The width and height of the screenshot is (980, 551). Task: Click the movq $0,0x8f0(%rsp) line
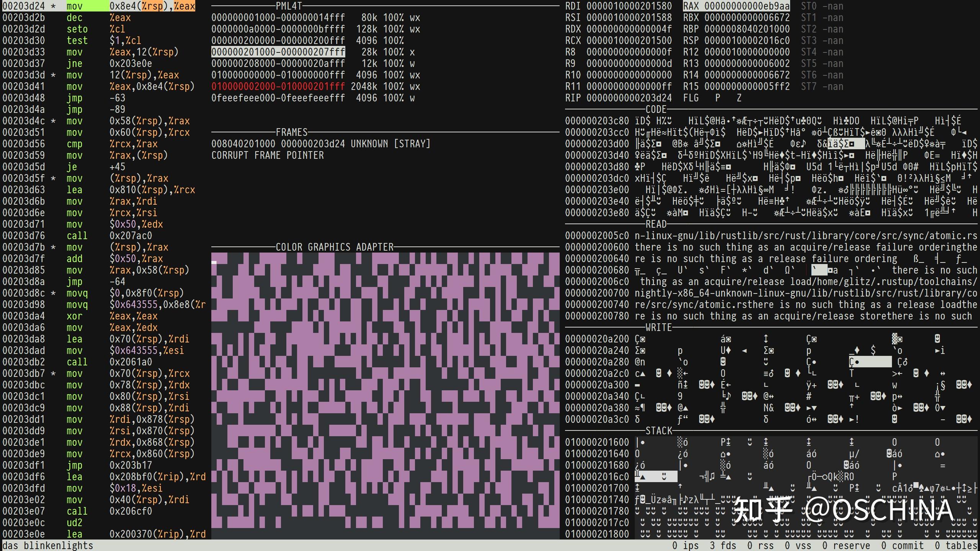pos(93,293)
